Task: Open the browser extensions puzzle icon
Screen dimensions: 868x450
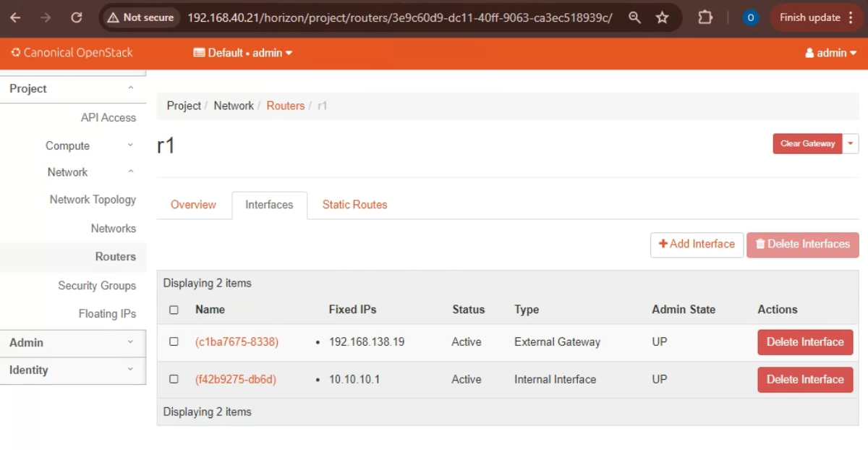Action: tap(705, 17)
